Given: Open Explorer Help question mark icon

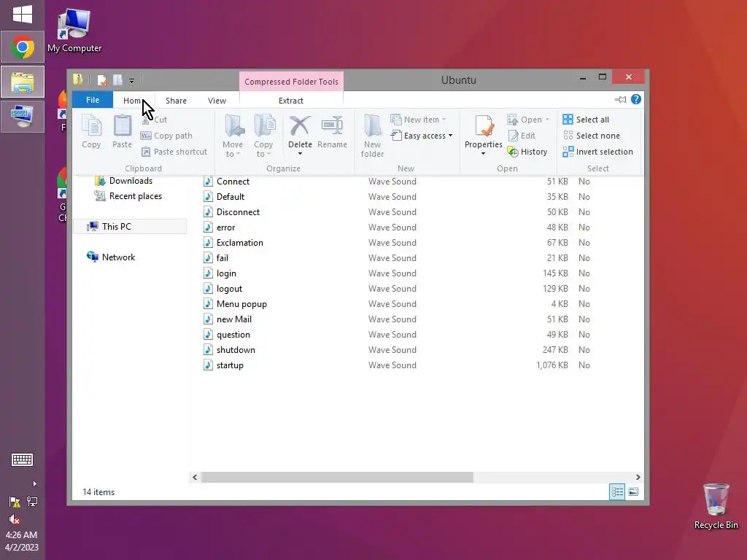Looking at the screenshot, I should pyautogui.click(x=636, y=99).
